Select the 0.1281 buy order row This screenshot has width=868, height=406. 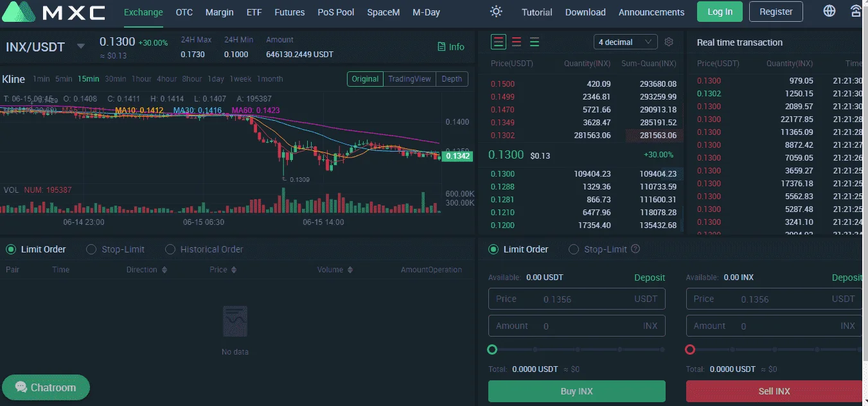pos(583,200)
